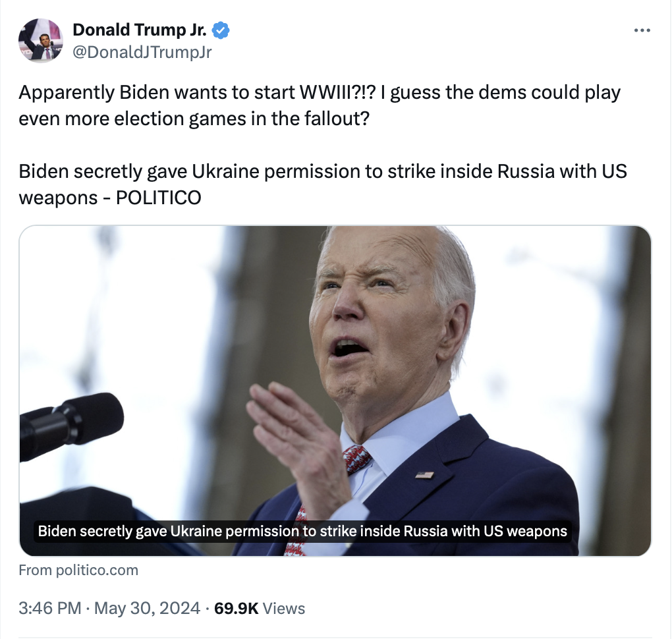The image size is (672, 639).
Task: Open the Donald Trump Jr. display name
Action: click(140, 30)
